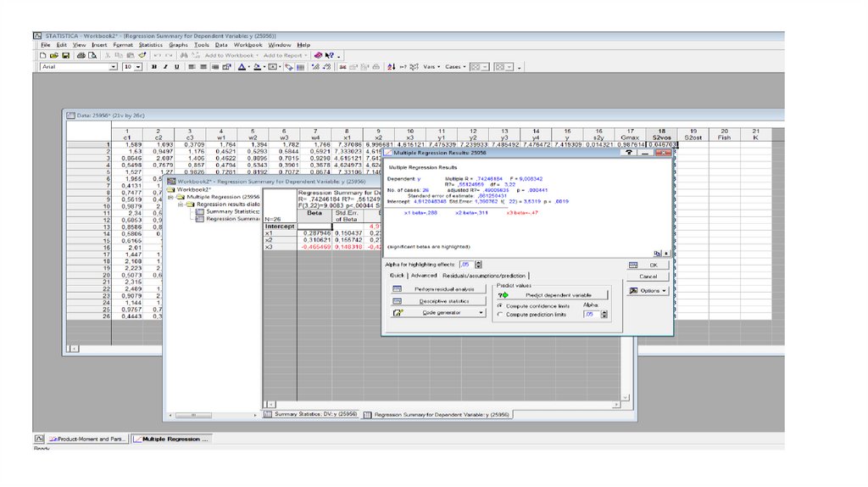Click the Save icon in the toolbar
868x487 pixels.
point(64,55)
